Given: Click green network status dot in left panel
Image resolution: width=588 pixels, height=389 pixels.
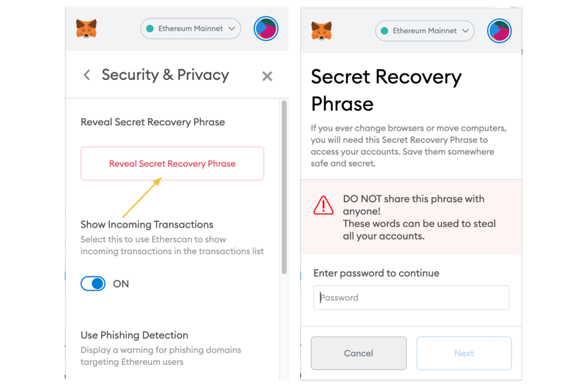Looking at the screenshot, I should 150,29.
